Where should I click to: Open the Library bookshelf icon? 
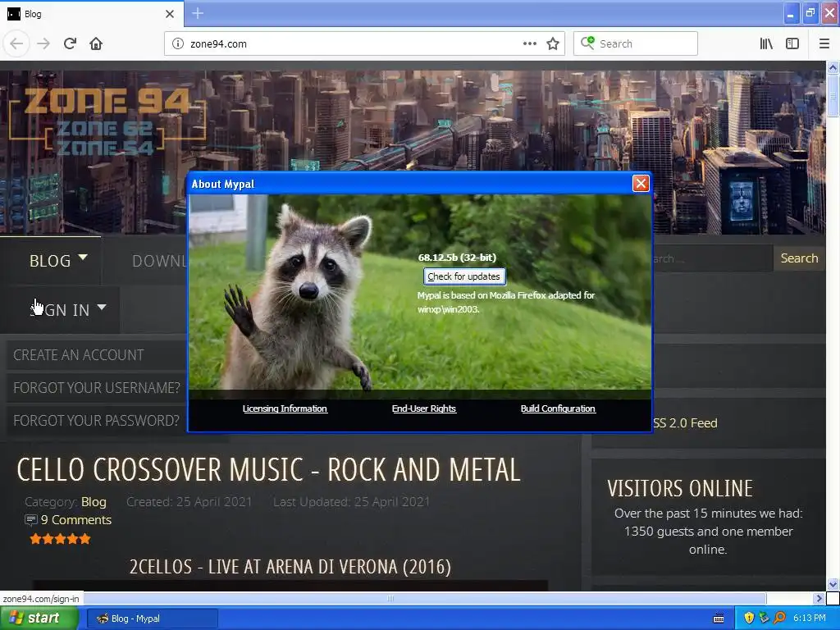point(766,44)
